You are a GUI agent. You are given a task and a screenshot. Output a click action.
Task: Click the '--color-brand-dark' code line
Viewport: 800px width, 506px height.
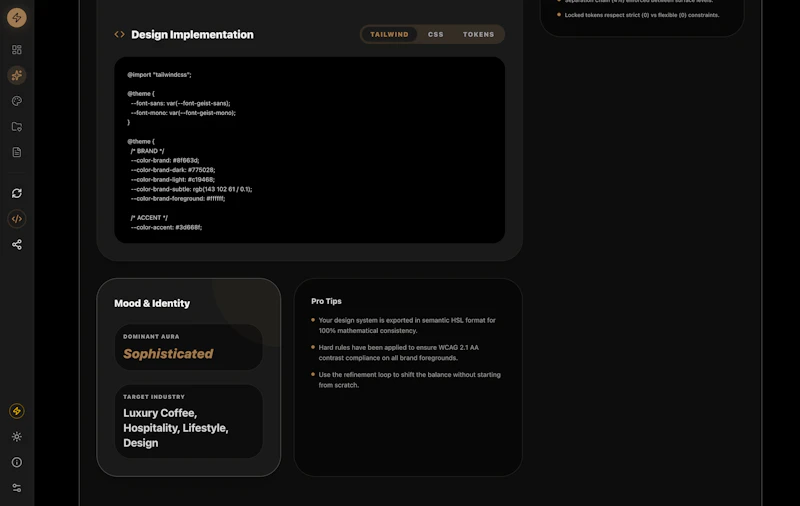click(173, 170)
